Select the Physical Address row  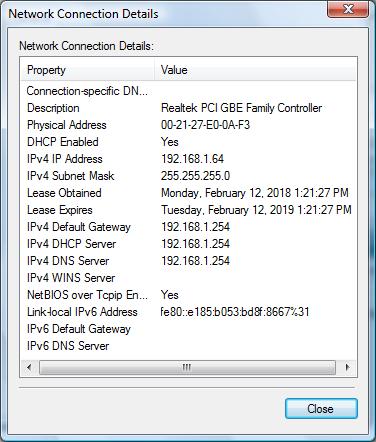pyautogui.click(x=189, y=125)
